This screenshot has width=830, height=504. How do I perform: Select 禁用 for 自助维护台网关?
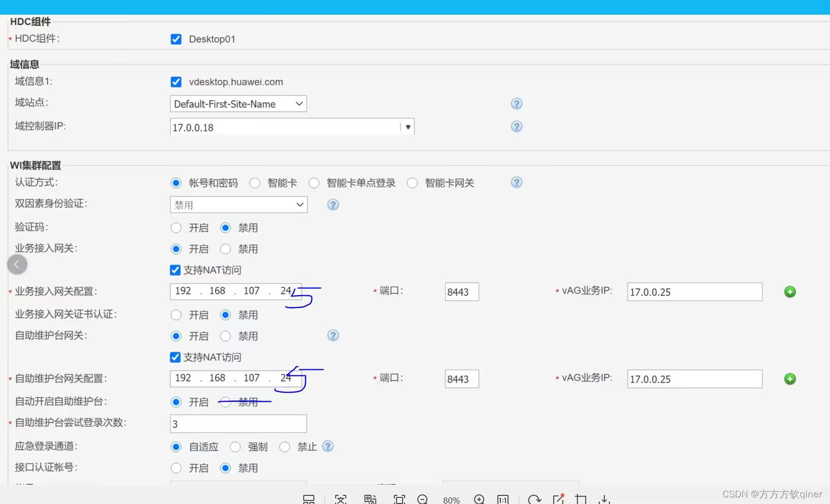(225, 336)
